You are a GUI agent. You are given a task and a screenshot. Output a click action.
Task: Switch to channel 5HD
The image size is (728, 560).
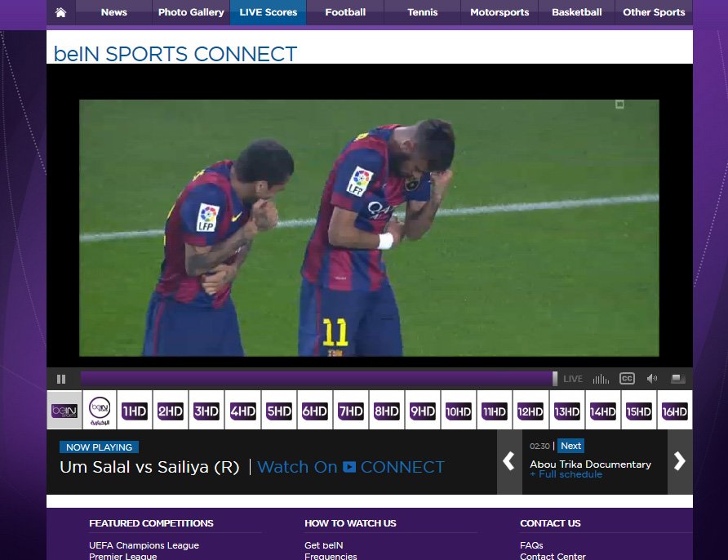(279, 411)
